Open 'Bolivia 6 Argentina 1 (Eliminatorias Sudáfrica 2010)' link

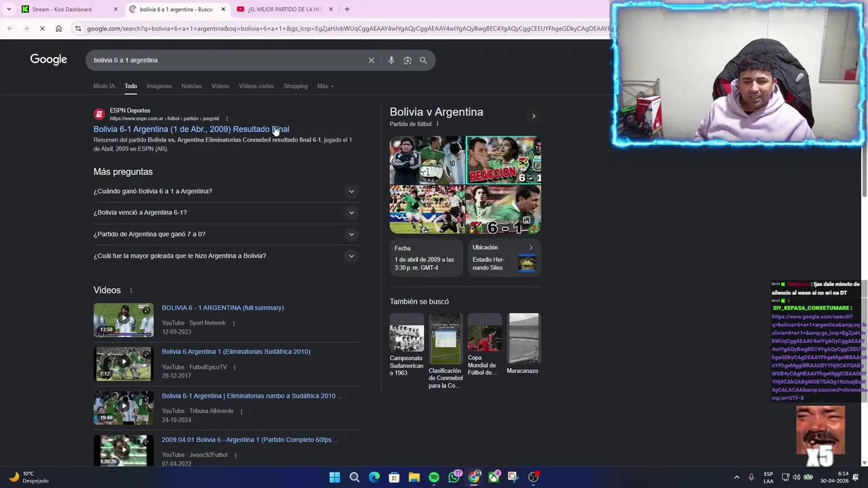point(236,352)
